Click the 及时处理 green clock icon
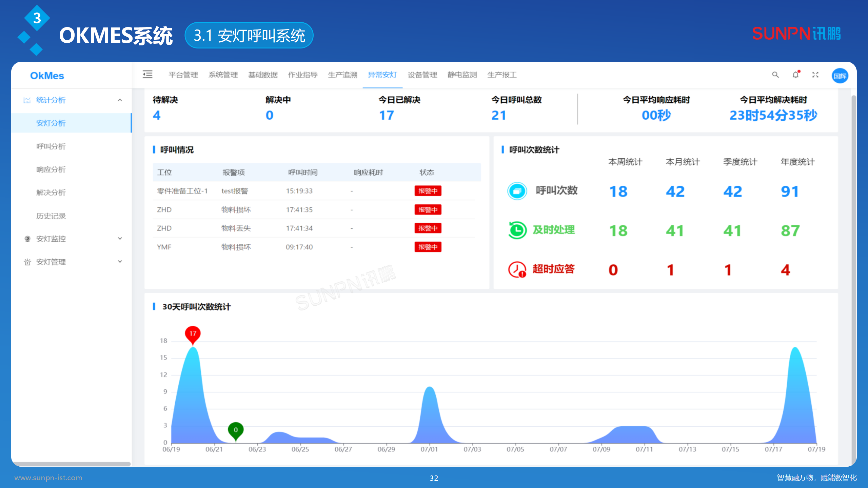The width and height of the screenshot is (868, 488). point(517,230)
